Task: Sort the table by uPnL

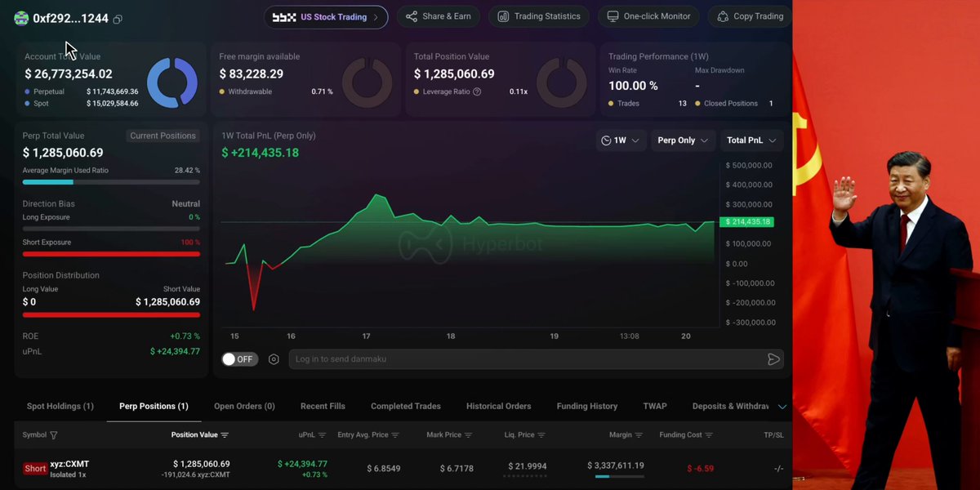Action: (x=322, y=435)
